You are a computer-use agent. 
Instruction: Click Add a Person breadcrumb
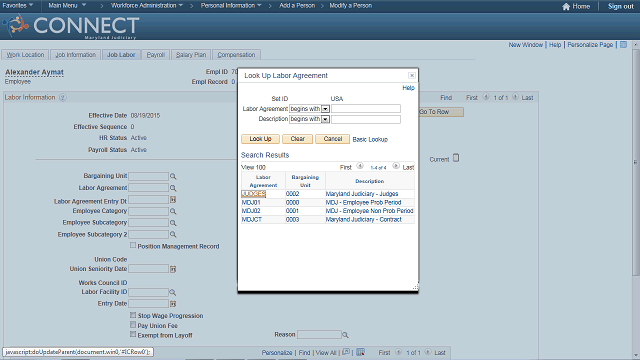(x=297, y=5)
